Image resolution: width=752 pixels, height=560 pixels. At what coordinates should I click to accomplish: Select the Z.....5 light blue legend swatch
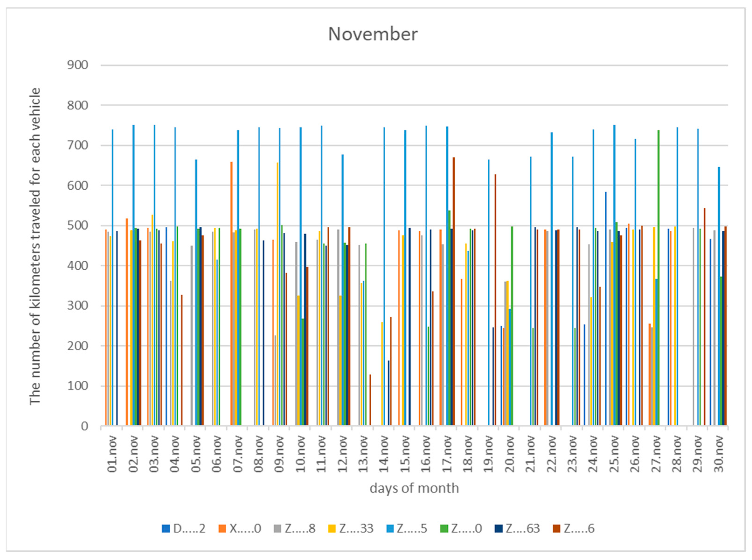point(390,529)
